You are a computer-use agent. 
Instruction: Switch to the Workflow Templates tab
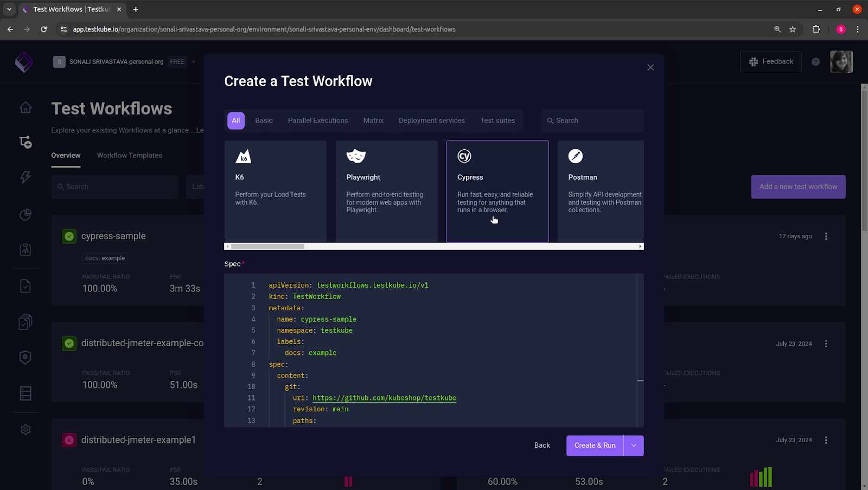(x=130, y=156)
